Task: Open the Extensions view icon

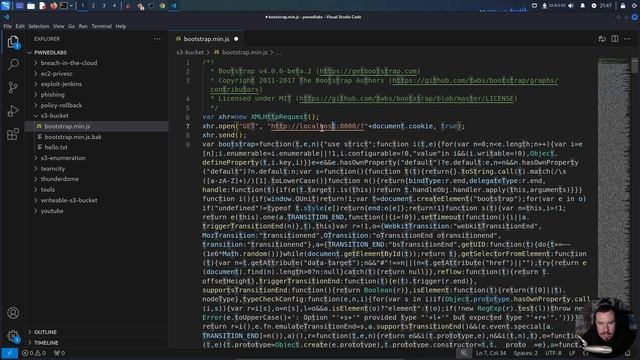Action: click(13, 134)
